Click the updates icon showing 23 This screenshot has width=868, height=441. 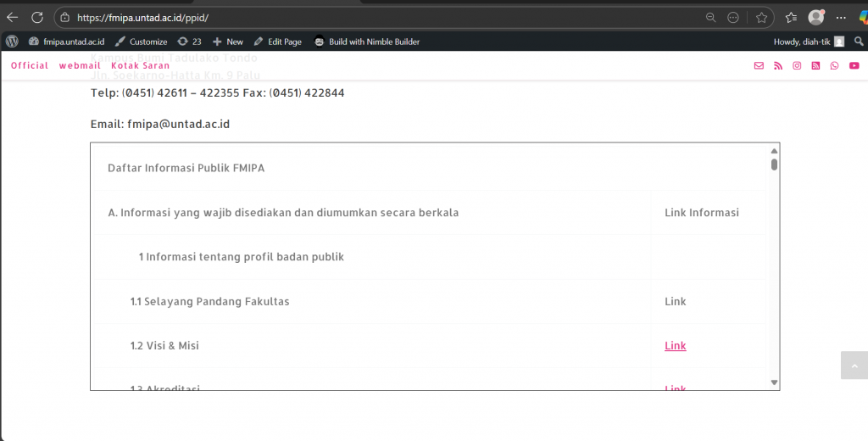[x=189, y=42]
